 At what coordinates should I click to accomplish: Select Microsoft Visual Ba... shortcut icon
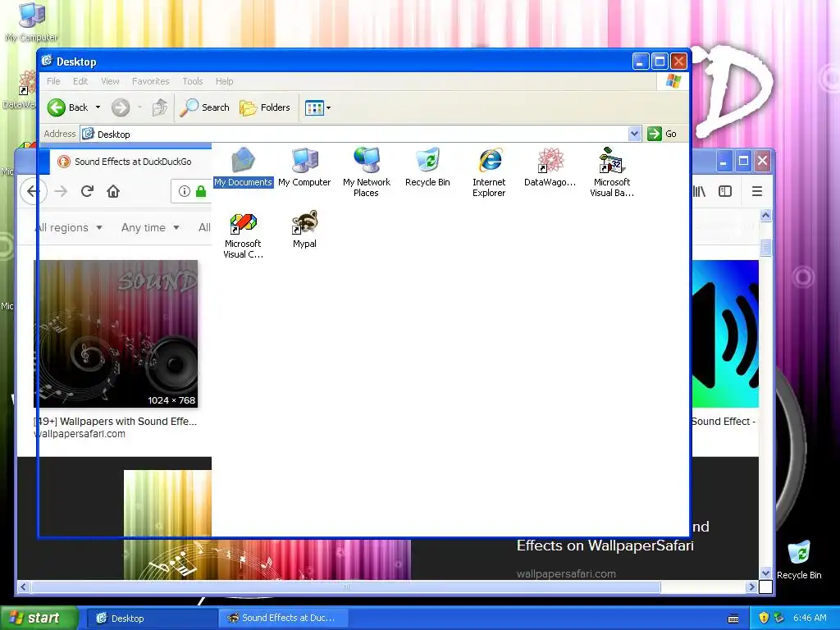pos(612,172)
